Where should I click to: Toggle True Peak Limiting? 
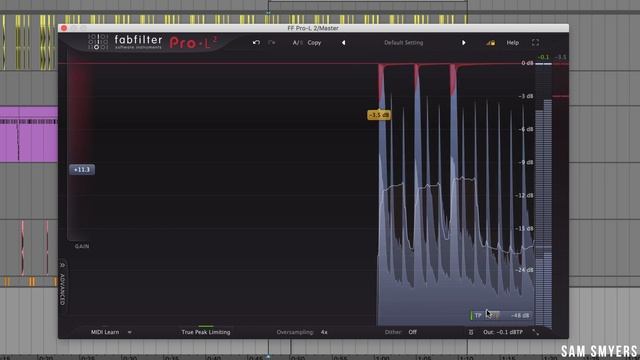point(206,332)
